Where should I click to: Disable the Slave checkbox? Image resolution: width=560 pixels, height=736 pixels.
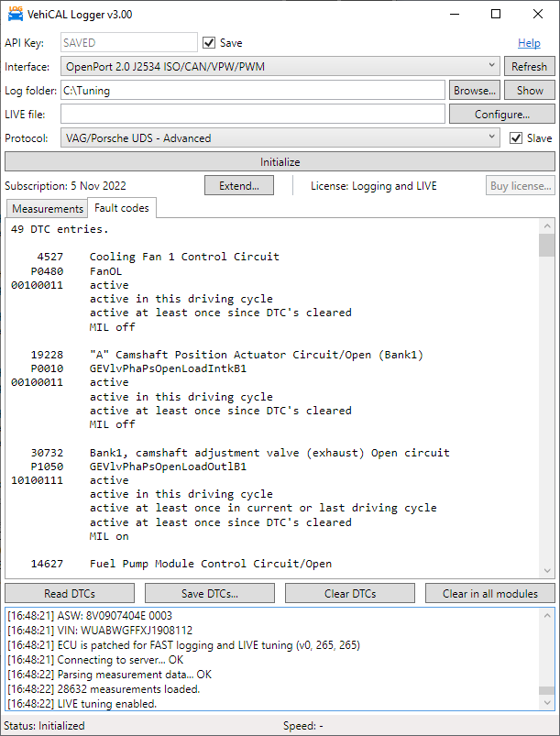tap(516, 138)
